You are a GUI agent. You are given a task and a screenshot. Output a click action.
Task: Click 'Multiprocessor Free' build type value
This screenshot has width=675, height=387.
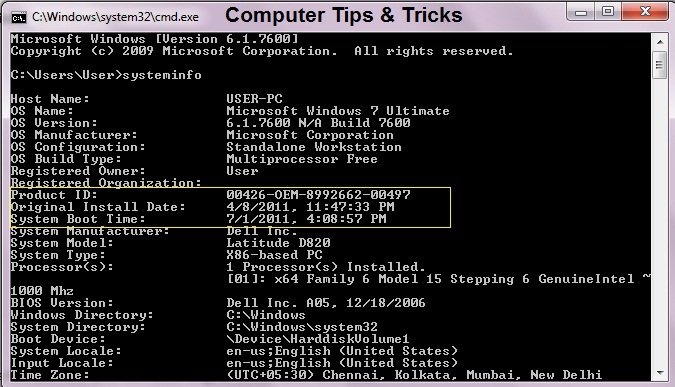[x=302, y=159]
